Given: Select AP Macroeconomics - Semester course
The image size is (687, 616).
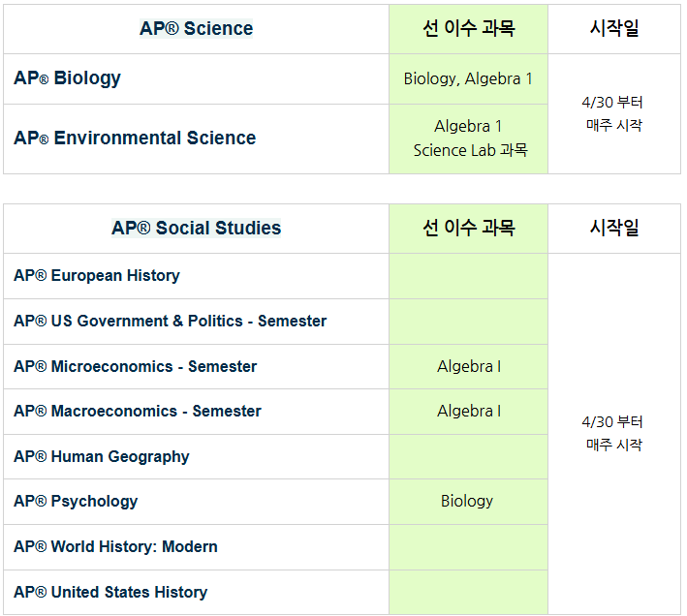Looking at the screenshot, I should click(138, 412).
